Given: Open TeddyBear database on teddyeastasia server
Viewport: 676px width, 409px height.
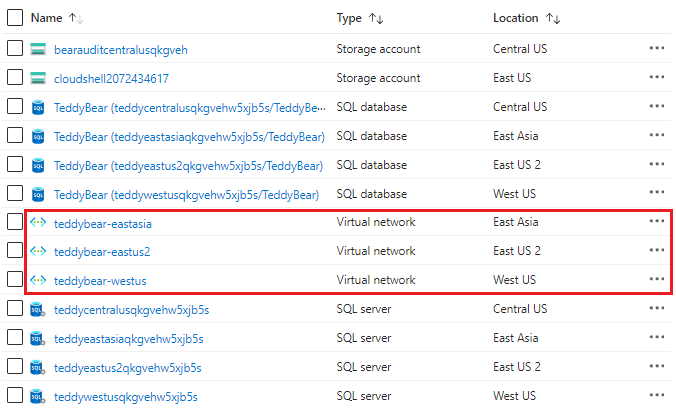Looking at the screenshot, I should tap(189, 137).
